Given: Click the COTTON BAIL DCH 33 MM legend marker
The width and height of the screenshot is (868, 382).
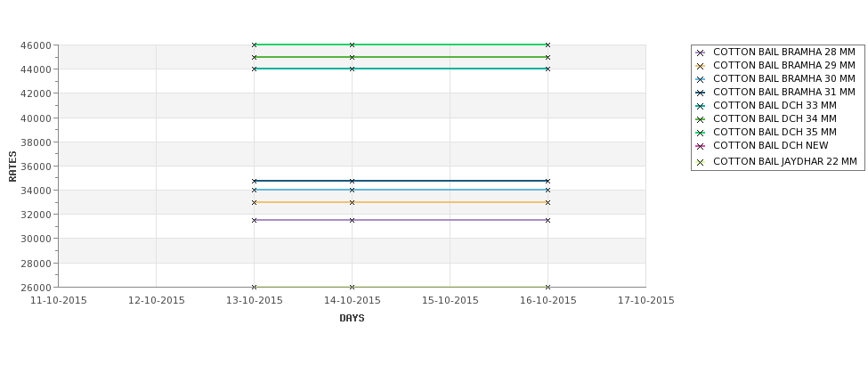Looking at the screenshot, I should click(700, 106).
